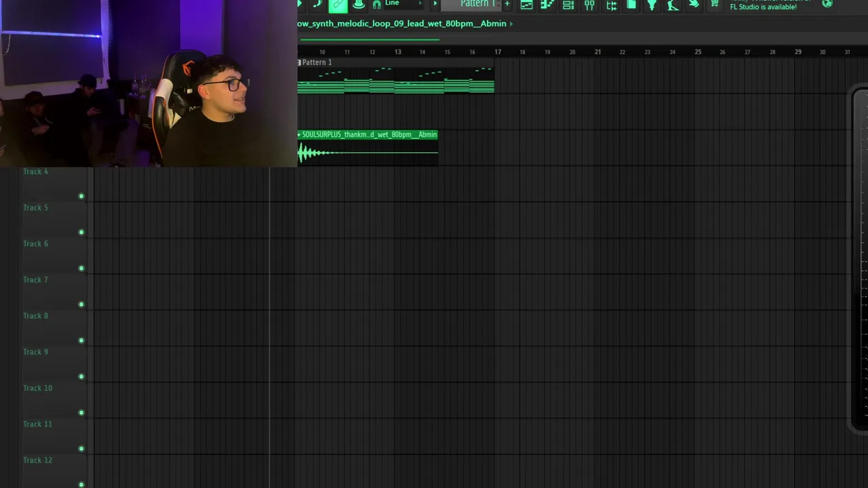The width and height of the screenshot is (868, 488).
Task: Open the Pattern 1 clip menu icon
Action: pos(299,62)
